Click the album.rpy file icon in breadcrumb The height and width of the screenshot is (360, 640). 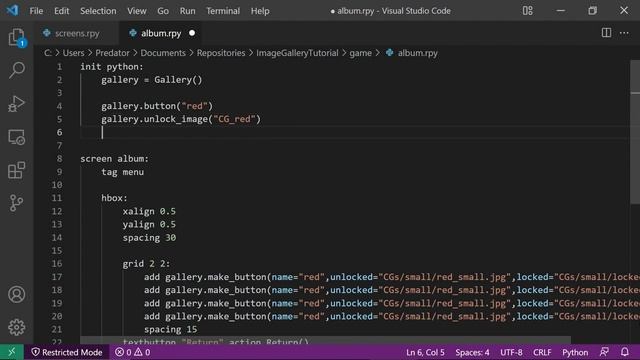point(389,53)
